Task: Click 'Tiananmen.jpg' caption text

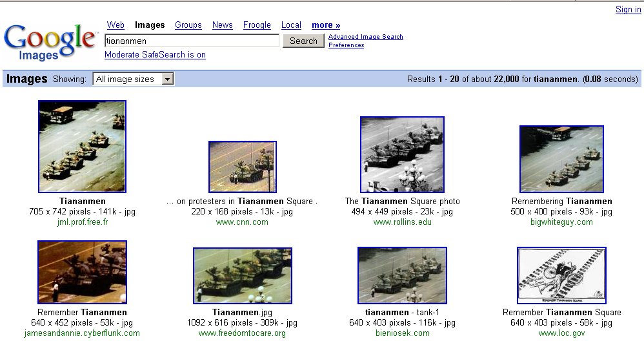Action: tap(242, 312)
